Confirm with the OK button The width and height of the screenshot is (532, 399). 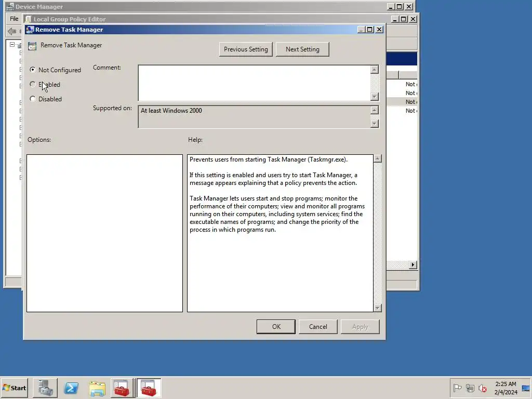[x=276, y=326]
